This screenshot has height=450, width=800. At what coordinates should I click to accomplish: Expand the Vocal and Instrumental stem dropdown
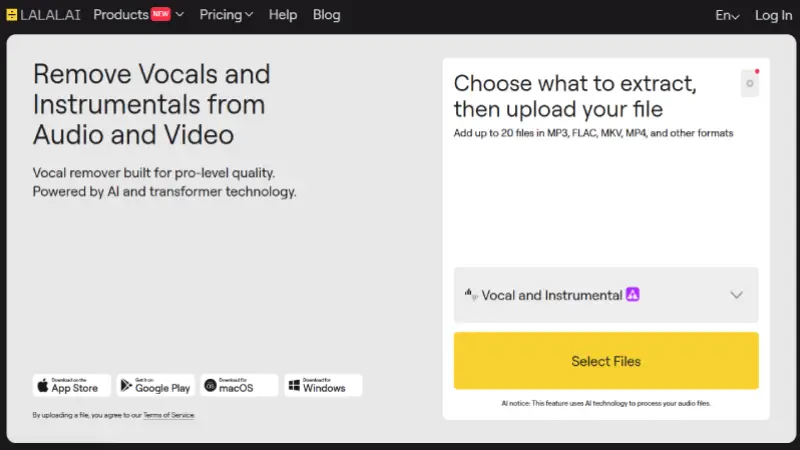coord(606,295)
